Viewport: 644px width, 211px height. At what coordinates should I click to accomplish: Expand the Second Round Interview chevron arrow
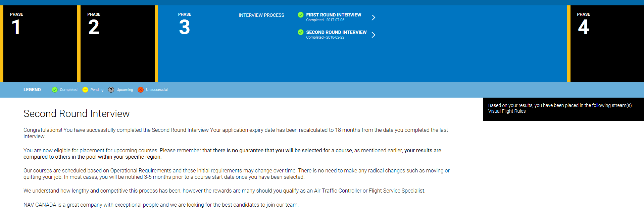pos(374,35)
